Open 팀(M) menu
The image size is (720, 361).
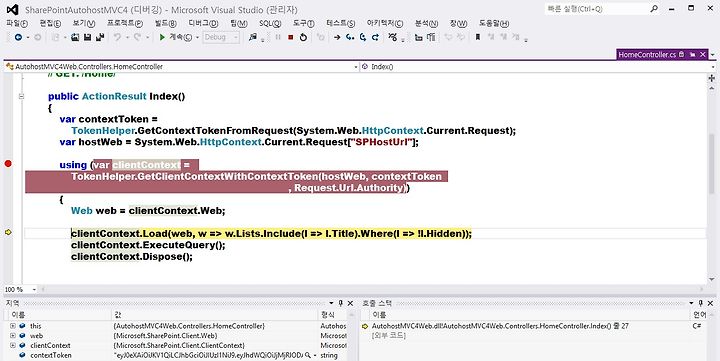coord(239,23)
